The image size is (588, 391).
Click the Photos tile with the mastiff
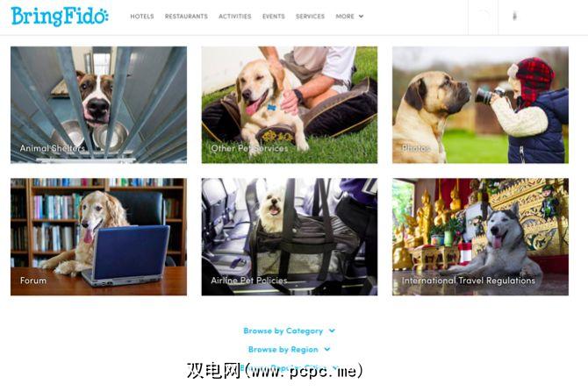(480, 105)
